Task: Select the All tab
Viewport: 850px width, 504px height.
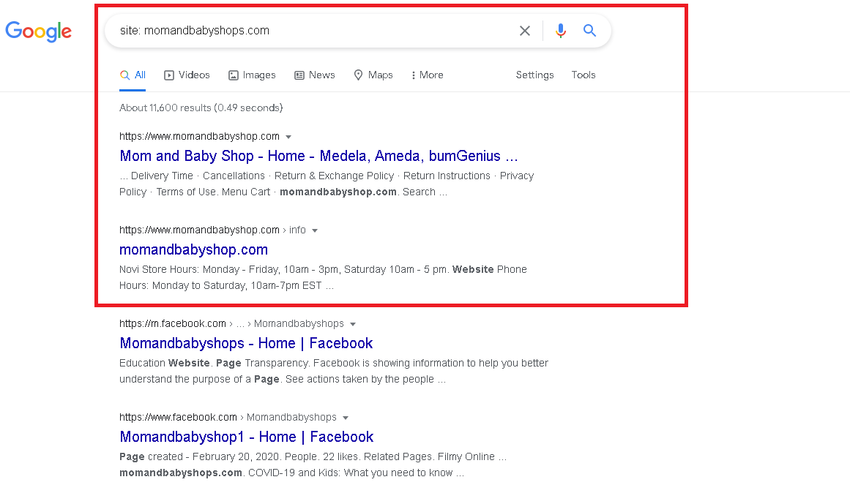Action: [x=133, y=75]
